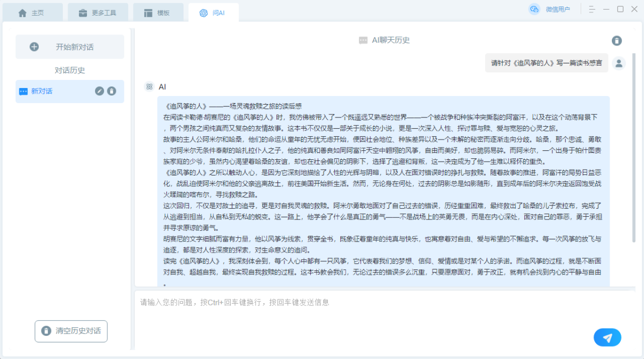Click the plus icon in 开始新对话
The height and width of the screenshot is (359, 644).
34,47
